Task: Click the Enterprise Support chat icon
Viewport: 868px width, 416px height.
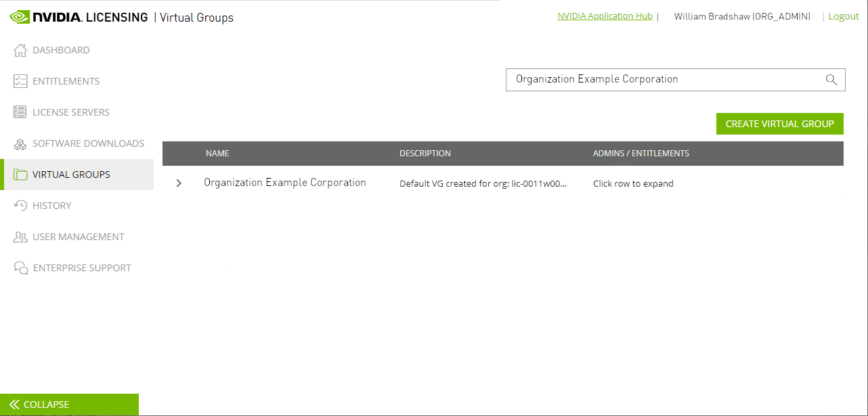Action: [x=19, y=267]
